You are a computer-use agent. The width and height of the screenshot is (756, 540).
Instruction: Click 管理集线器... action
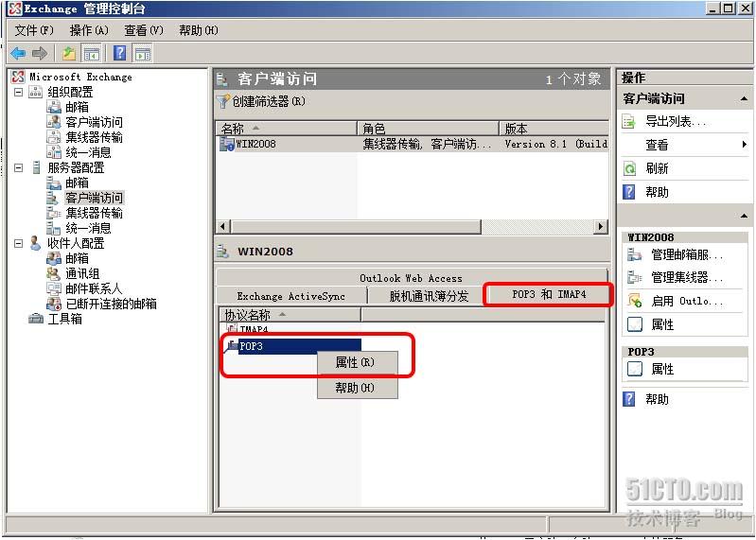click(686, 277)
